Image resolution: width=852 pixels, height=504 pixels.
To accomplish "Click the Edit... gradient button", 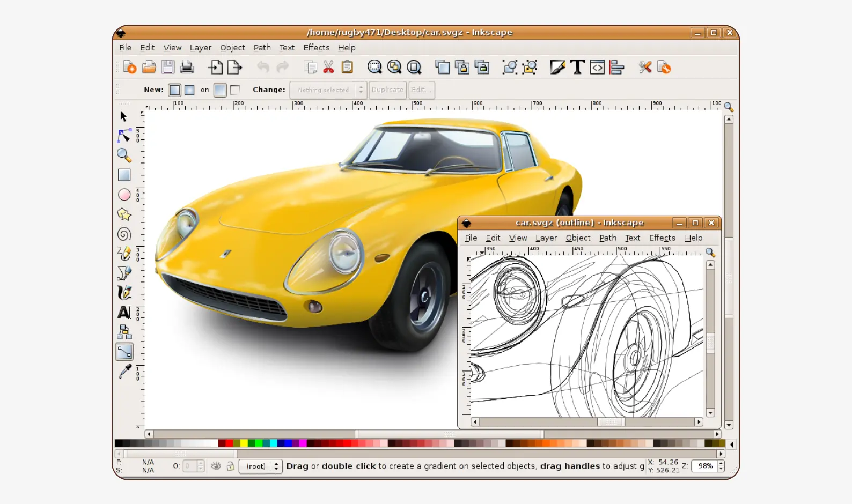I will pos(421,90).
